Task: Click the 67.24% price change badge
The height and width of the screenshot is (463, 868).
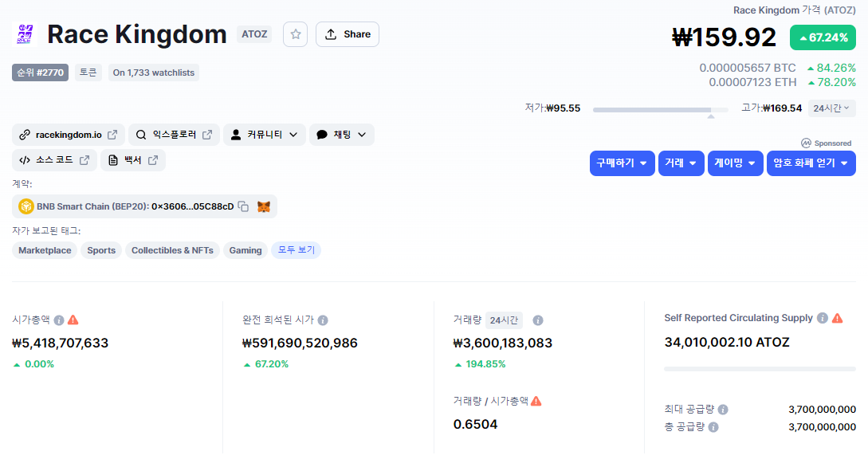Action: coord(823,37)
